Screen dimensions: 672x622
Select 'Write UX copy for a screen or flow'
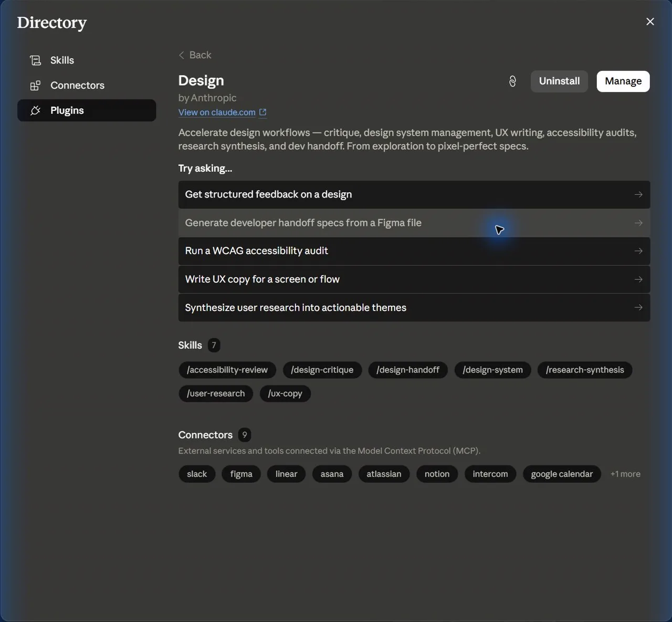414,279
